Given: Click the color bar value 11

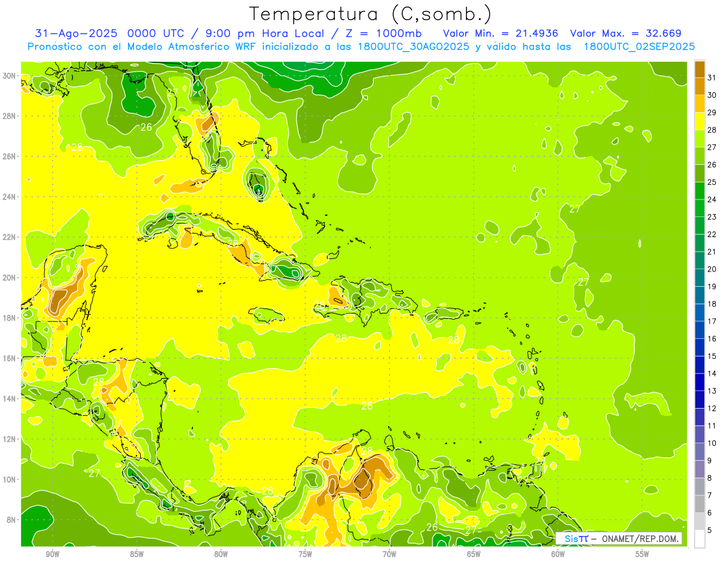Looking at the screenshot, I should click(712, 426).
